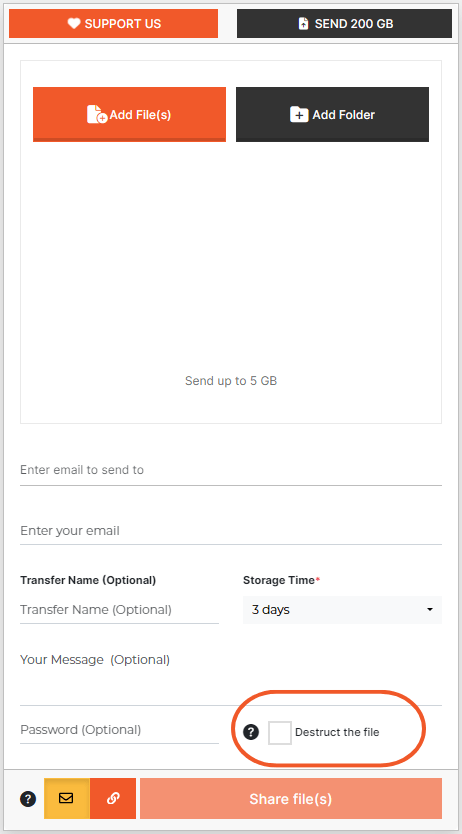This screenshot has height=834, width=462.
Task: Click the Add Folder button label
Action: [343, 114]
